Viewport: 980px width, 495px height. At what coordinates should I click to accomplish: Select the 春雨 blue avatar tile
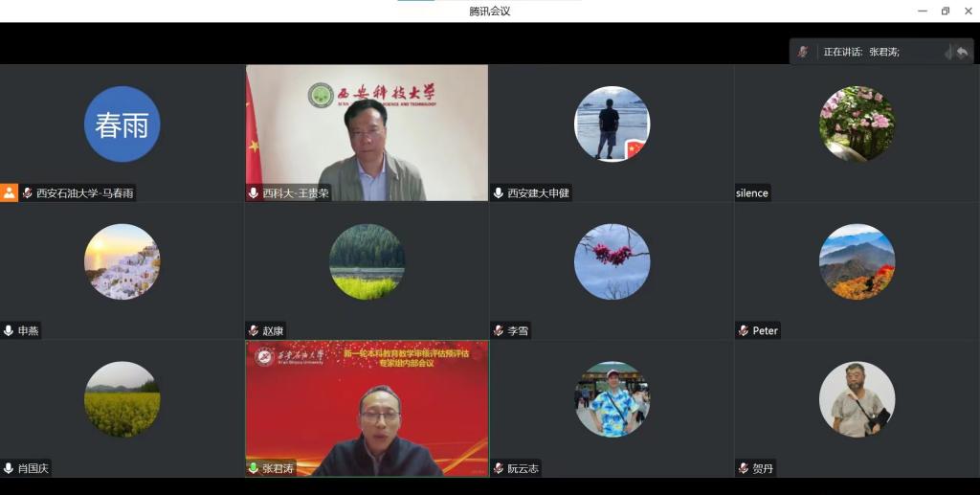[122, 124]
